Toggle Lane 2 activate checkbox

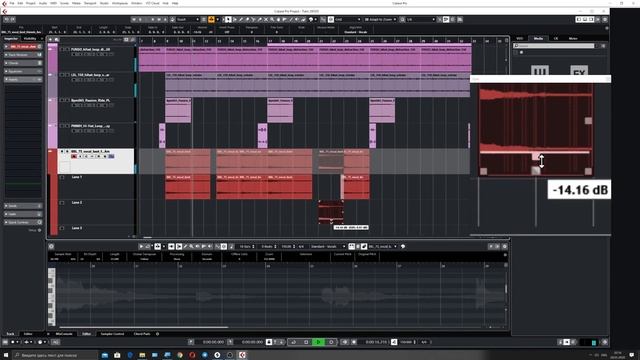62,203
